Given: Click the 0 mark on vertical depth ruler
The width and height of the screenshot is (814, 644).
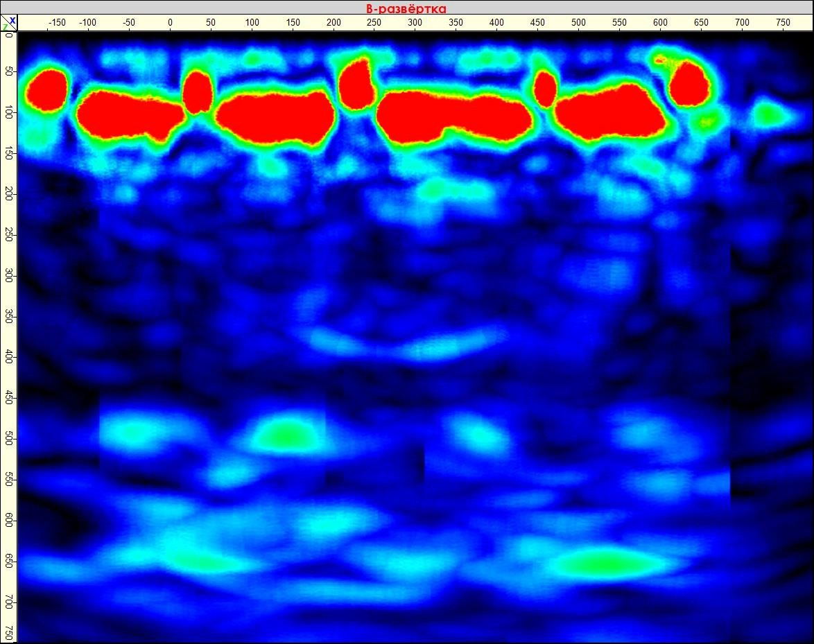Looking at the screenshot, I should [8, 36].
